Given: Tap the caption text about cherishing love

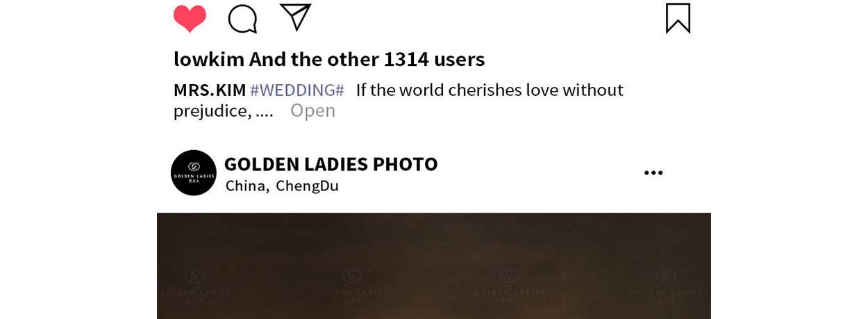Looking at the screenshot, I should pos(490,90).
